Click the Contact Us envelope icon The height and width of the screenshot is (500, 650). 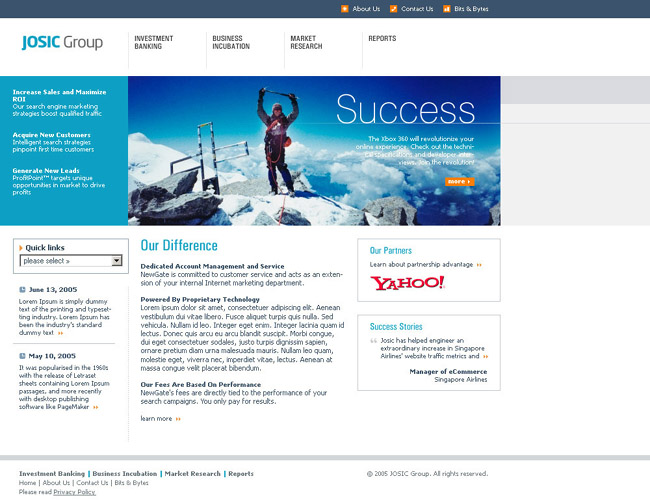coord(394,9)
